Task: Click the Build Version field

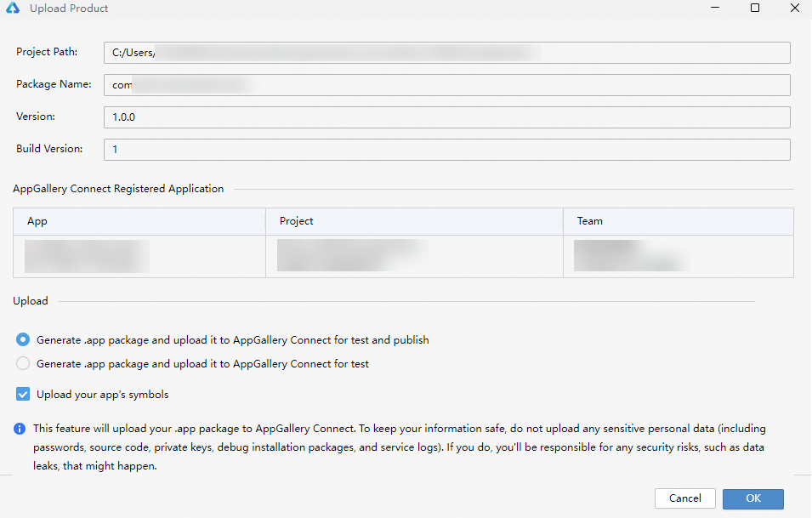Action: click(x=446, y=150)
